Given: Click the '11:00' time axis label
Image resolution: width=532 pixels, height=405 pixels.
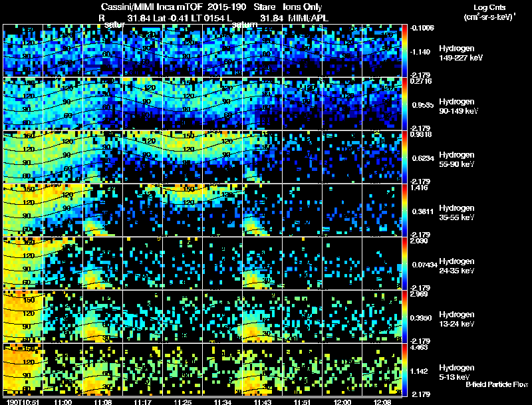Looking at the screenshot, I should [63, 402].
